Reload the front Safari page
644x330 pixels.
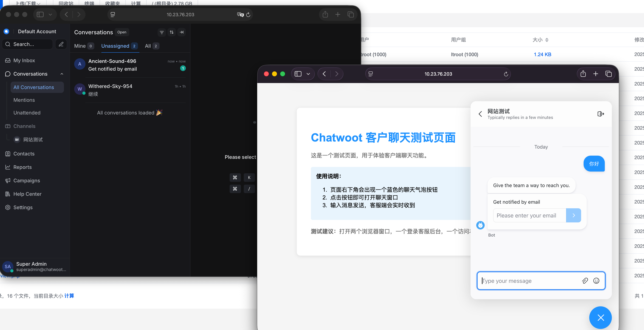pyautogui.click(x=506, y=74)
